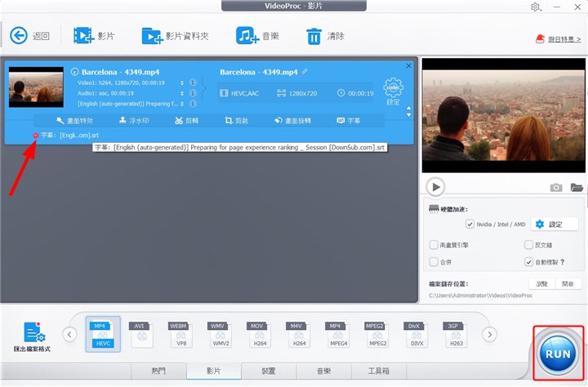
Task: Show more formats with right arrow
Action: point(489,334)
